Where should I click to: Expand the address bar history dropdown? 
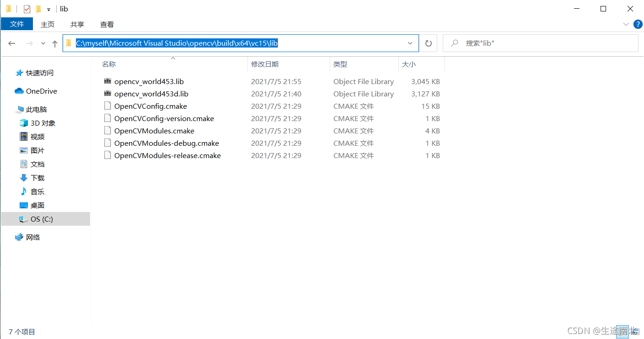[x=410, y=43]
